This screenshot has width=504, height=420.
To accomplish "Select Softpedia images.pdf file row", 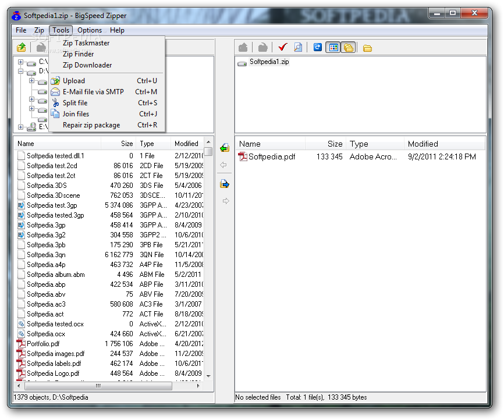I will click(x=109, y=354).
